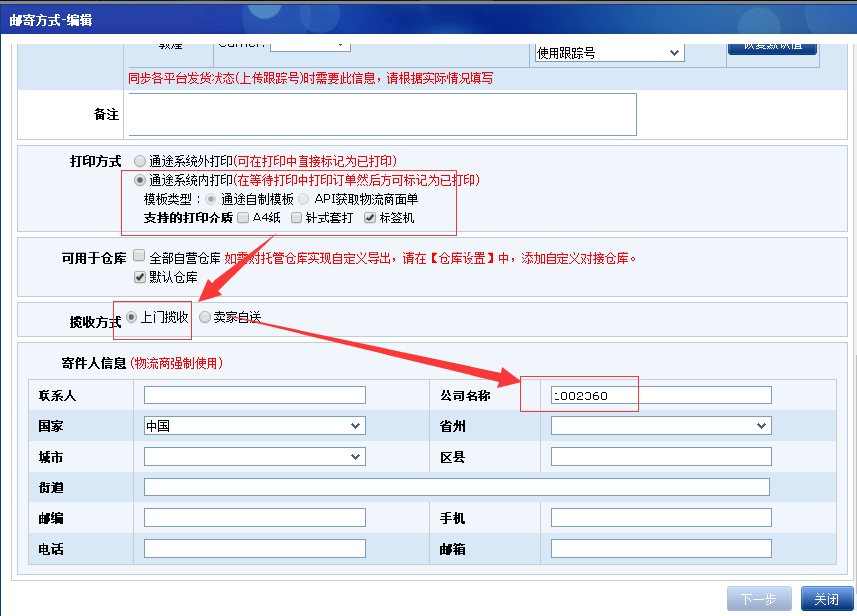The width and height of the screenshot is (857, 616).
Task: Select 卖家自送 pickup method
Action: (x=205, y=317)
